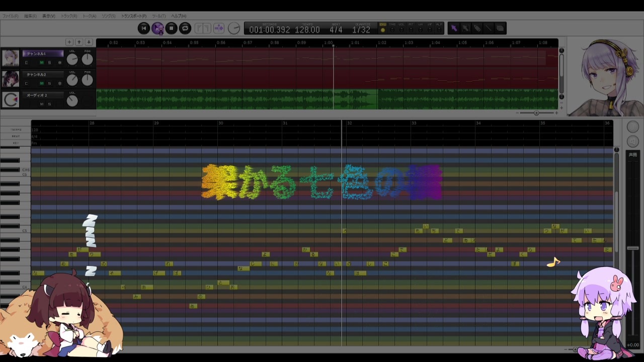Toggle mute on チャンネル2 track

click(x=42, y=83)
